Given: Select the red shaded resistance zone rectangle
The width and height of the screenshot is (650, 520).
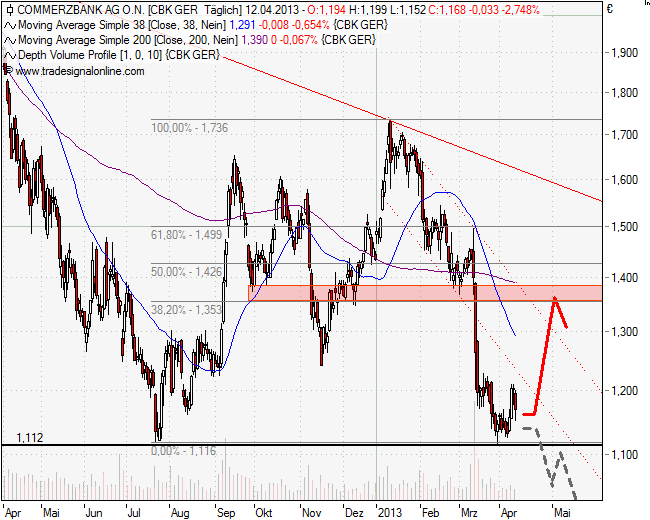Looking at the screenshot, I should [x=425, y=293].
